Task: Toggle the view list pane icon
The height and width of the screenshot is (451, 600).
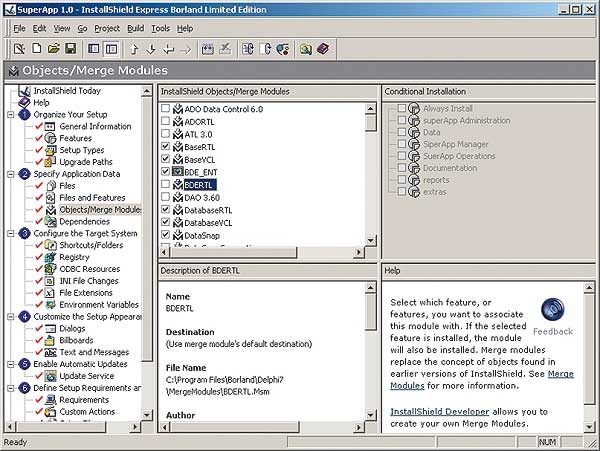Action: click(x=111, y=49)
